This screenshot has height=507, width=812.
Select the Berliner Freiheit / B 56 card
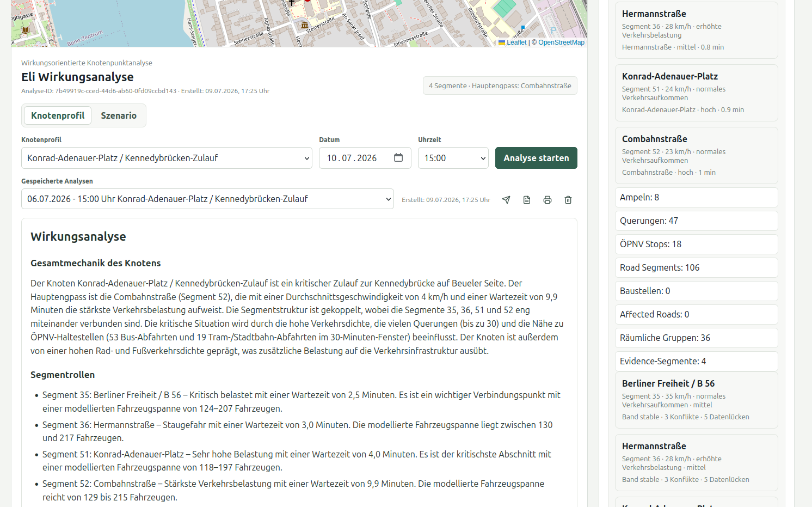(697, 400)
